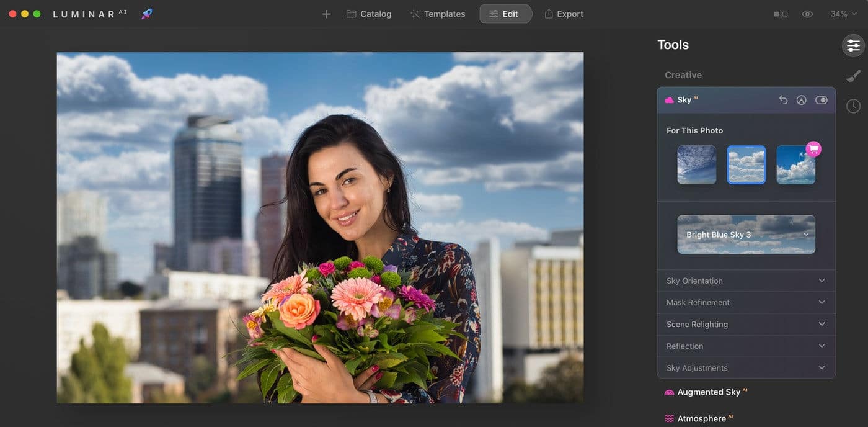868x427 pixels.
Task: Click the Export button
Action: pyautogui.click(x=564, y=14)
